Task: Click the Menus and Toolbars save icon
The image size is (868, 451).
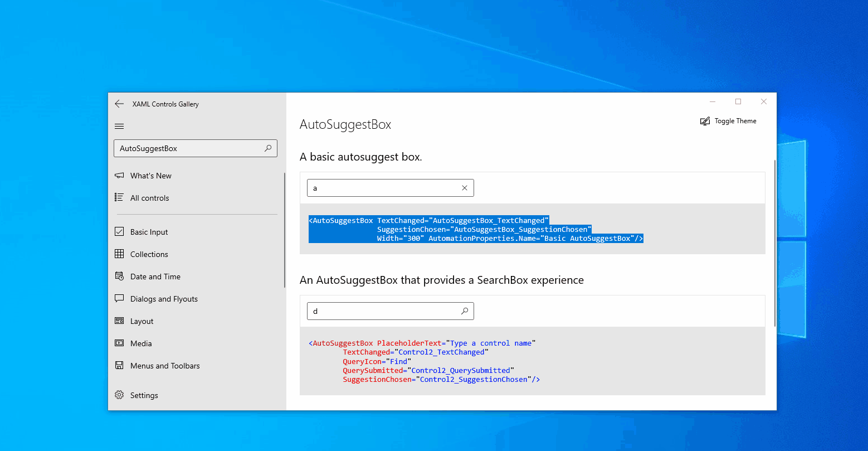Action: (119, 365)
